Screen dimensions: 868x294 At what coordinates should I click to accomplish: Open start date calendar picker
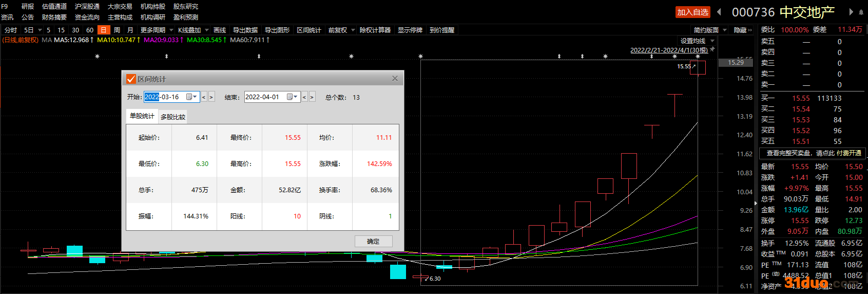[191, 97]
